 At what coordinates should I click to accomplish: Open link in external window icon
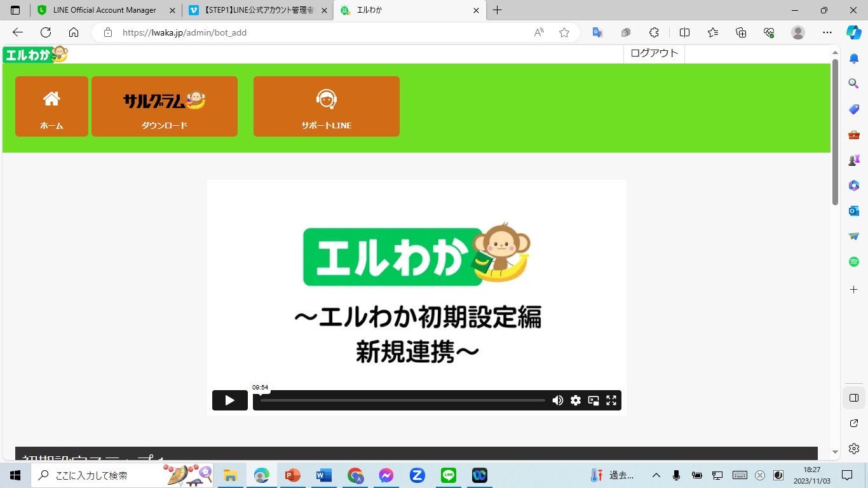tap(854, 423)
